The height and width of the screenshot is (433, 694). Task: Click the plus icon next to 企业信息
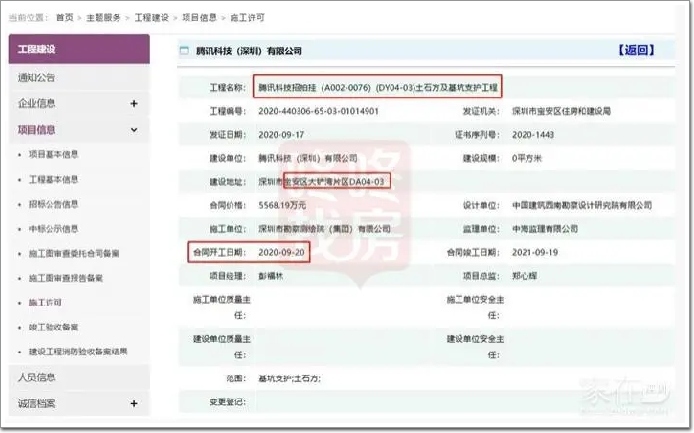134,104
